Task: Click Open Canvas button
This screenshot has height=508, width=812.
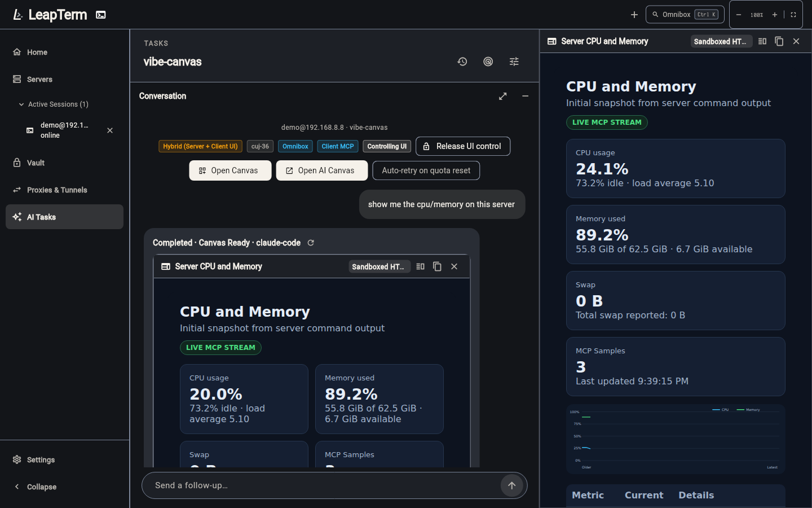Action: coord(230,170)
